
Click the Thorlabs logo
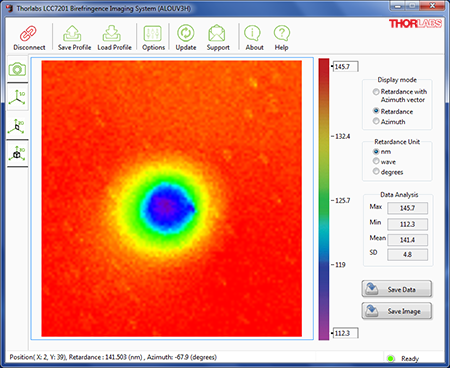click(415, 24)
